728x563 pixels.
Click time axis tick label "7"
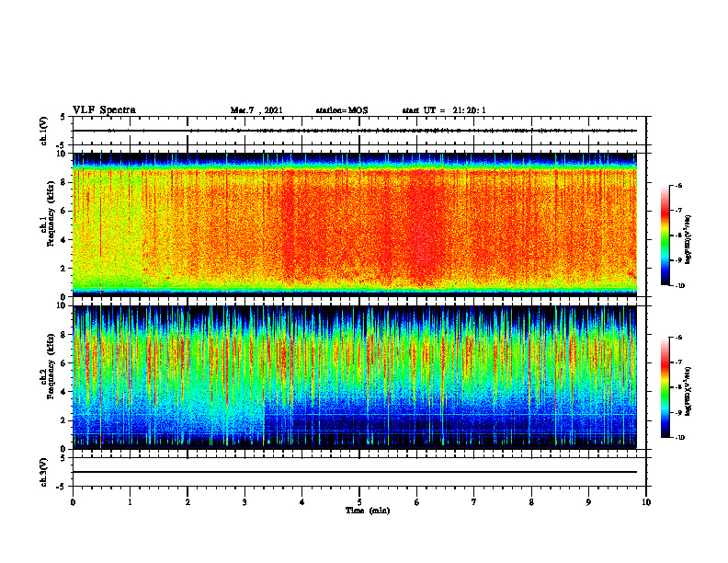(474, 502)
